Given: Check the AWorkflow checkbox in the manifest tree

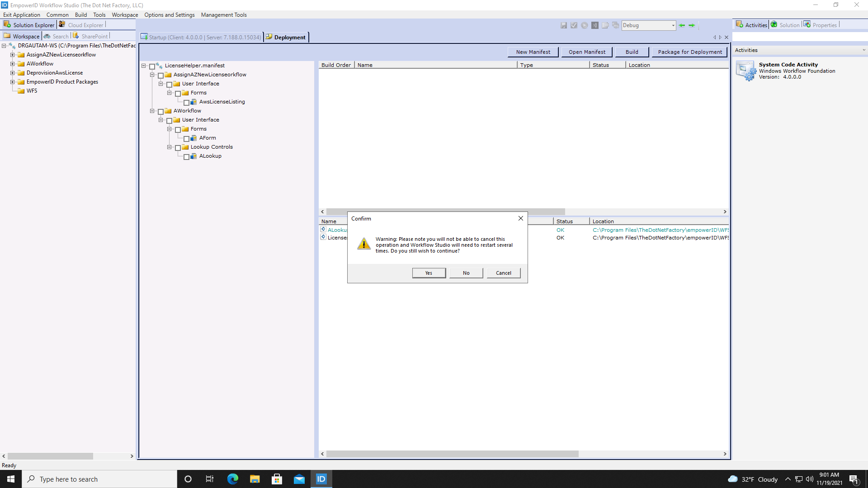Looking at the screenshot, I should [x=161, y=111].
